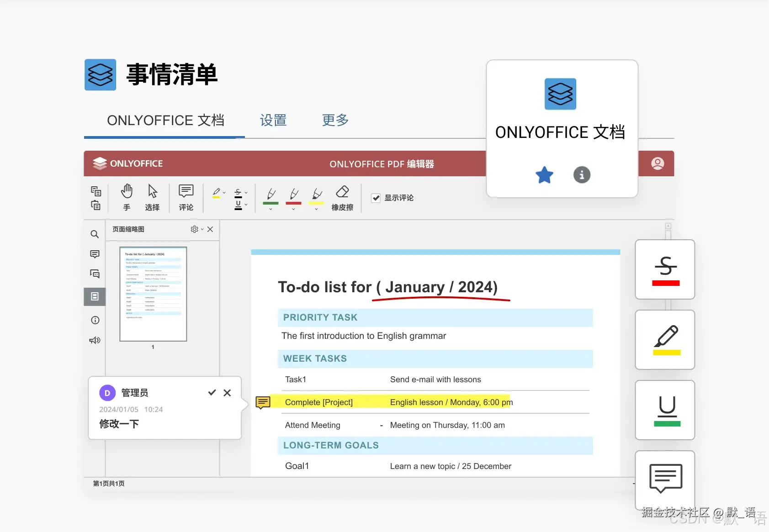The image size is (769, 532).
Task: Toggle the page thumbnails sidebar button
Action: (95, 296)
